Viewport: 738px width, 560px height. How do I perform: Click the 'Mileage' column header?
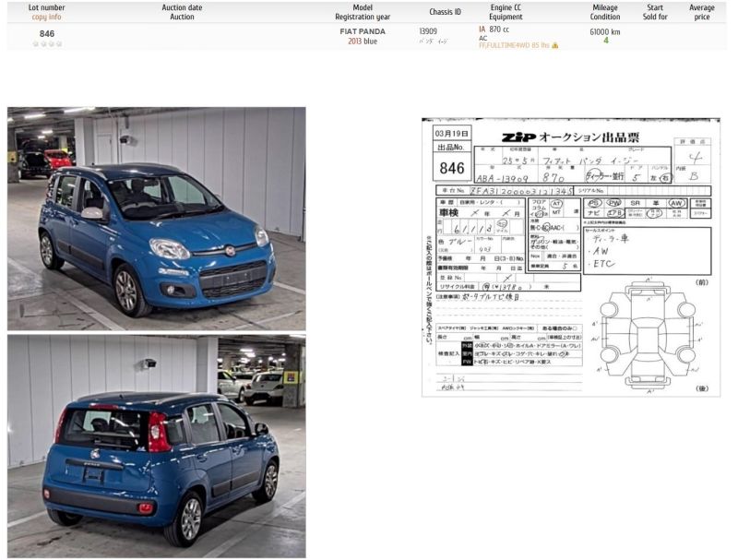605,8
